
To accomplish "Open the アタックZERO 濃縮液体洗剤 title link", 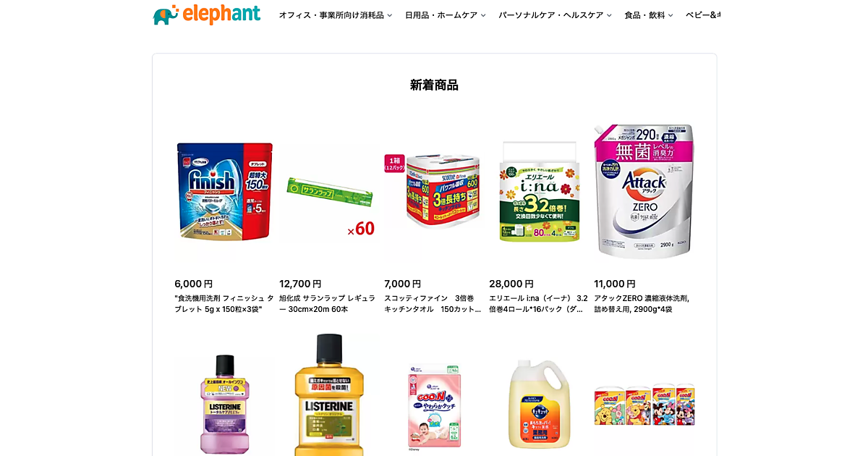I will coord(642,303).
